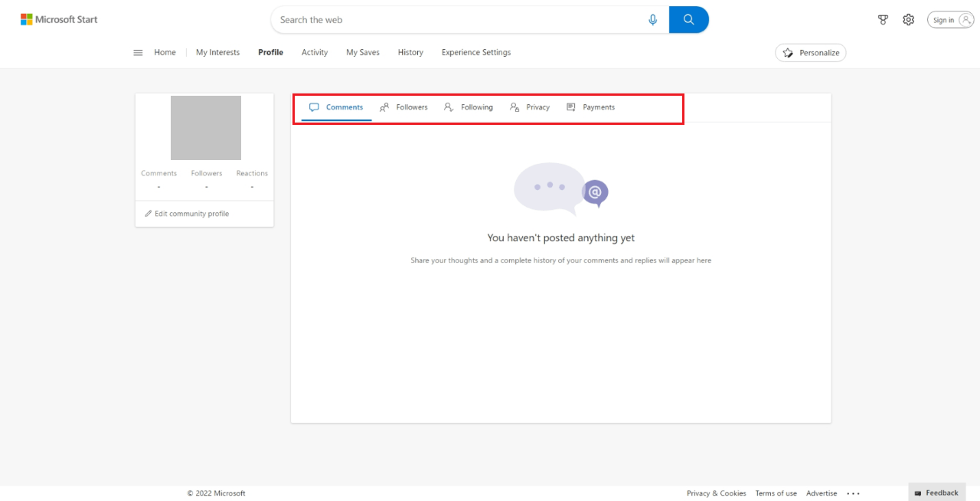Open the navigation hamburger menu
The height and width of the screenshot is (501, 980).
pos(138,52)
